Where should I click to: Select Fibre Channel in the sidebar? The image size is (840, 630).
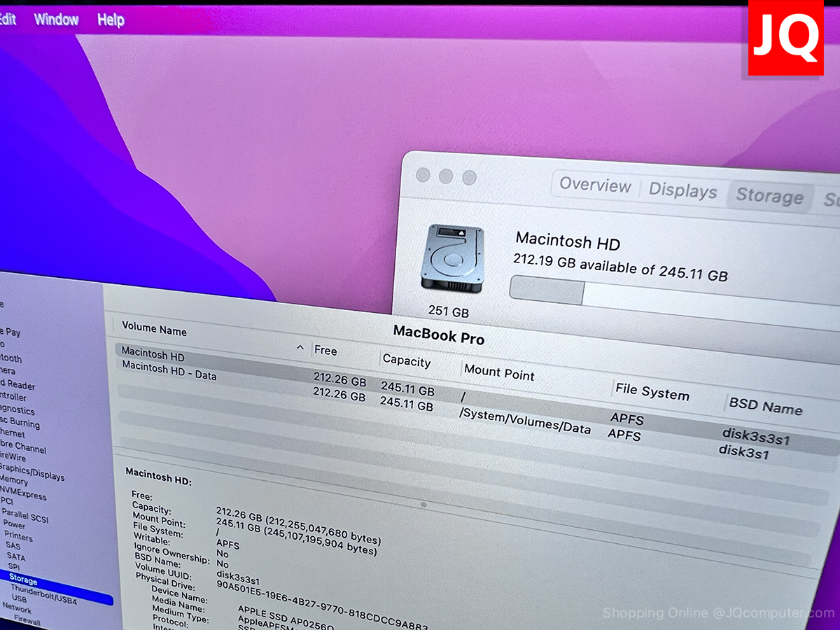click(x=23, y=446)
